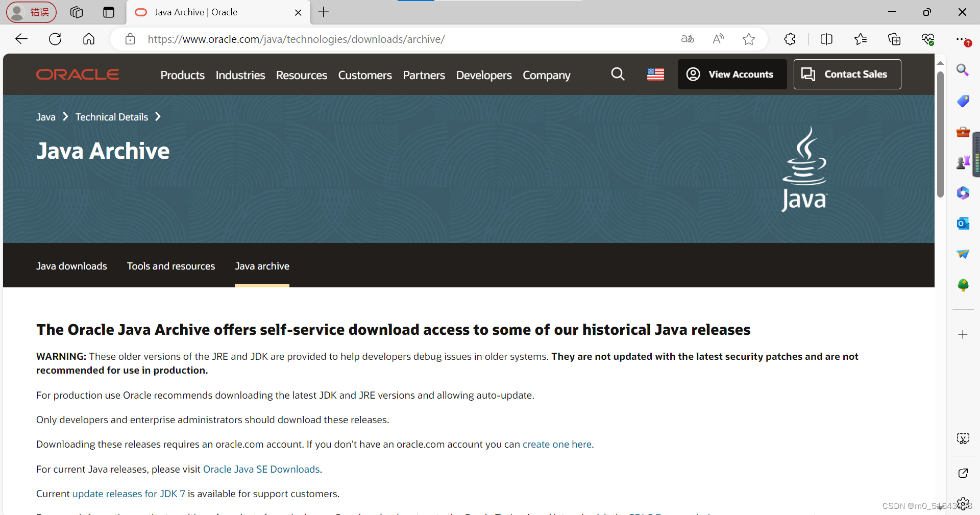Toggle the read aloud feature
980x515 pixels.
pyautogui.click(x=718, y=39)
